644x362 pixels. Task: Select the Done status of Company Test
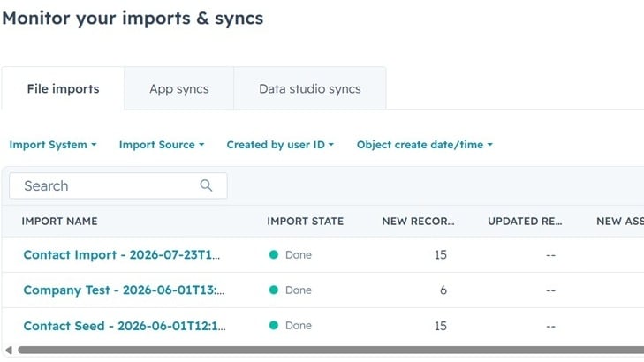[x=291, y=290]
